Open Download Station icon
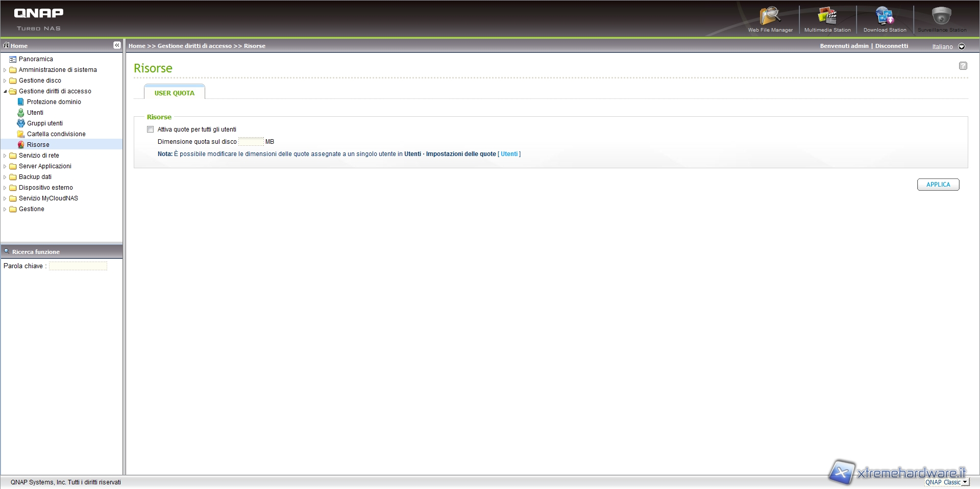Viewport: 980px width, 489px height. coord(885,19)
